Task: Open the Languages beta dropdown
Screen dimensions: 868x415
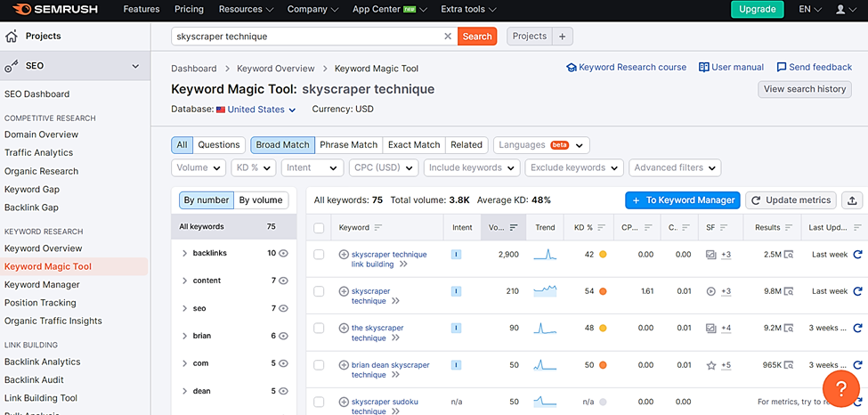Action: (541, 145)
